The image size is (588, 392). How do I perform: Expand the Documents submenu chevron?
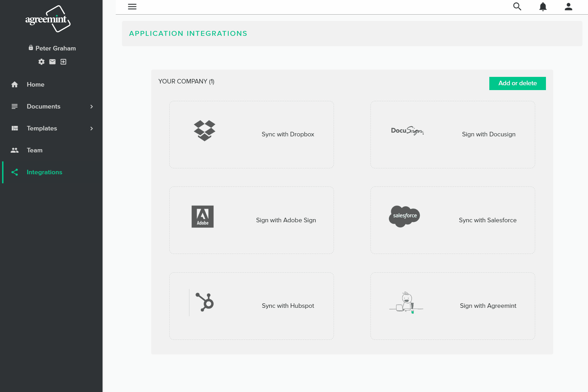pos(92,106)
